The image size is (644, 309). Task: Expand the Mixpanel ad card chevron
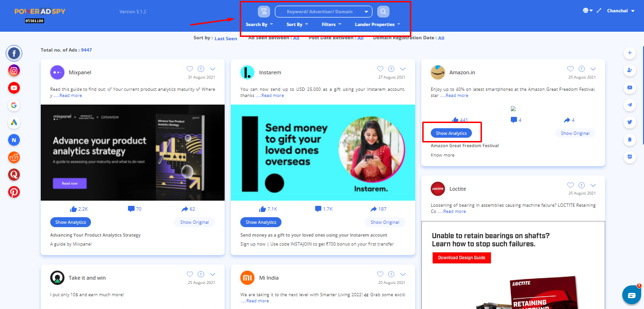(212, 69)
